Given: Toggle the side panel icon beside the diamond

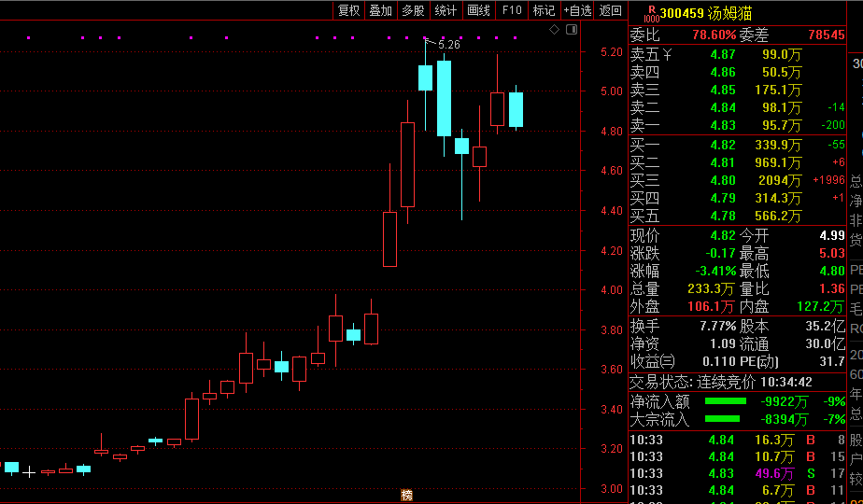Looking at the screenshot, I should [x=570, y=30].
